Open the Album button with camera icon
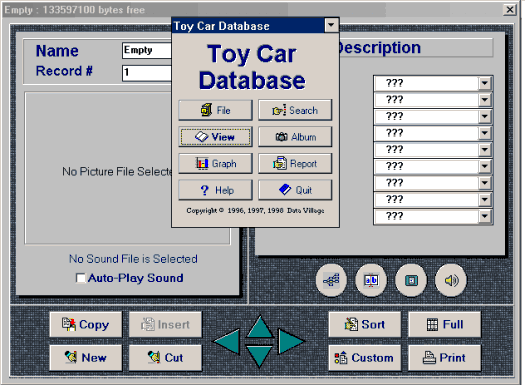Viewport: 525px width, 385px height. pyautogui.click(x=295, y=137)
